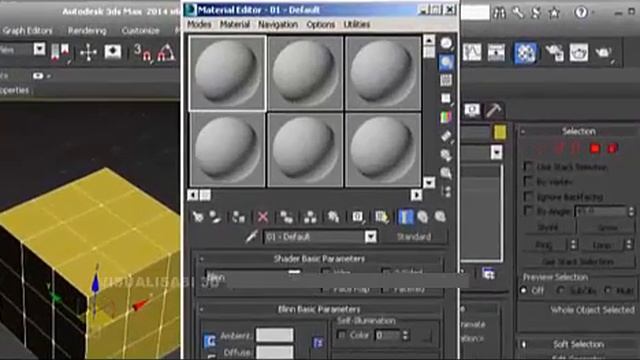Open Rendered Frame Window icon

579,52
